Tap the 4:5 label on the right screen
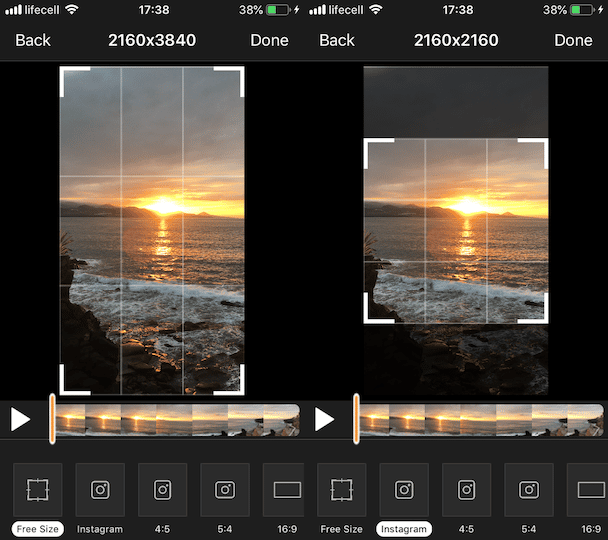Viewport: 608px width, 540px height. pos(466,529)
